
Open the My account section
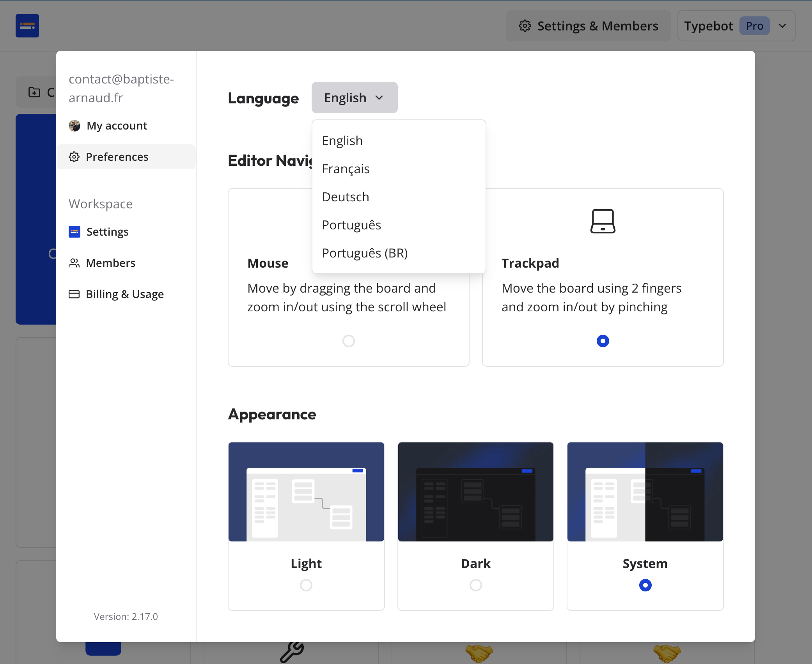117,126
